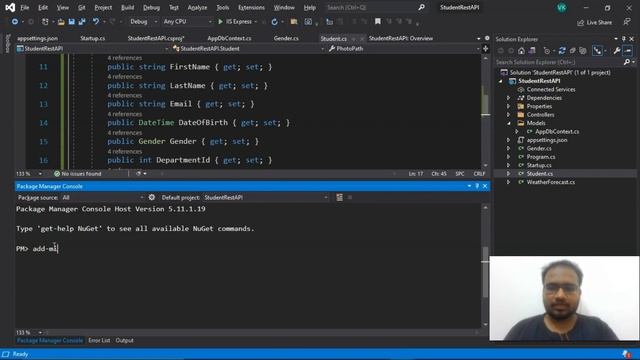Image resolution: width=640 pixels, height=360 pixels.
Task: Open Properties wrench icon in Solution Explorer
Action: tap(617, 51)
